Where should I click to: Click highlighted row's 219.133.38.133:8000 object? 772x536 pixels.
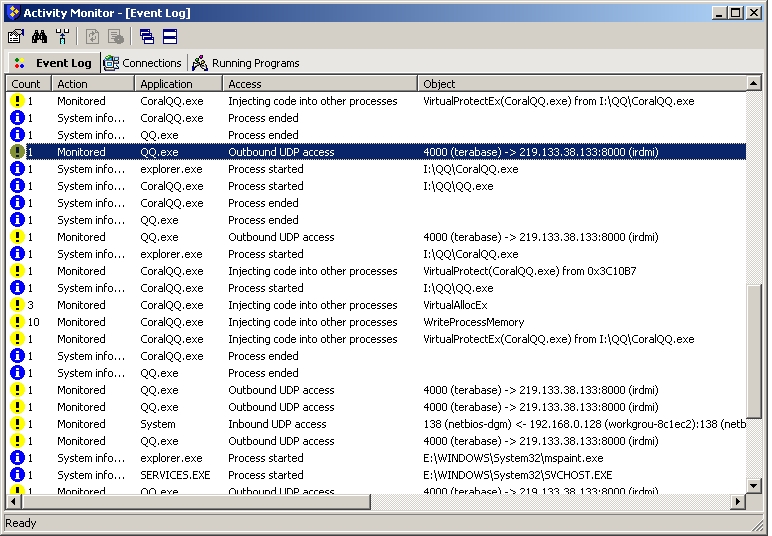[541, 152]
